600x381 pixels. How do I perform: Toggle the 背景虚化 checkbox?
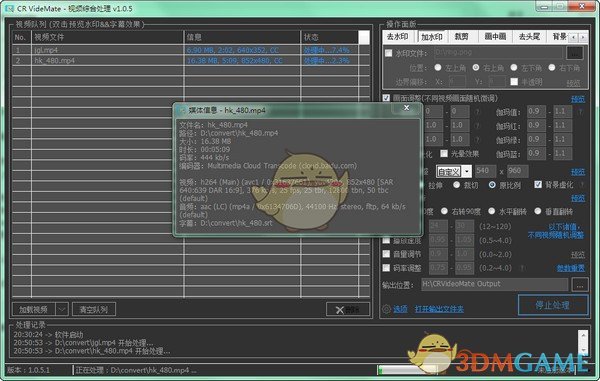pos(538,185)
